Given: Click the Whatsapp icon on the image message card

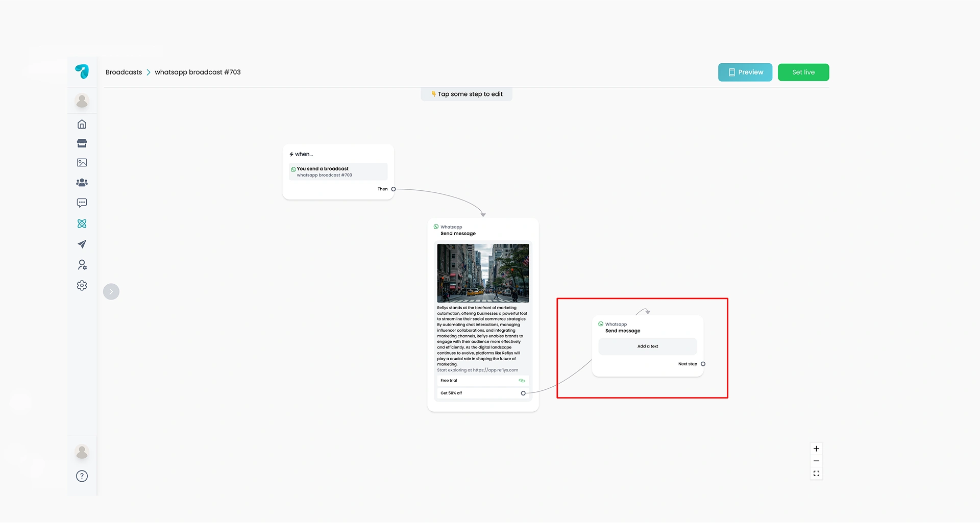Looking at the screenshot, I should pyautogui.click(x=436, y=227).
